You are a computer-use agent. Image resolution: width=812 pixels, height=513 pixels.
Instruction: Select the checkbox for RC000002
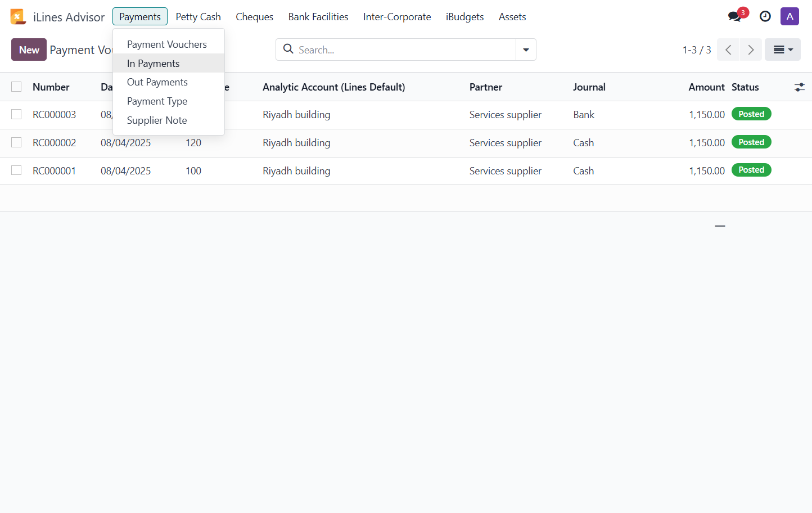(16, 142)
